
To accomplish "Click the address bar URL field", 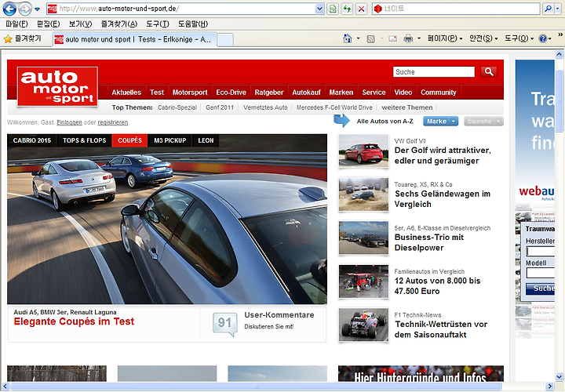I will tap(185, 9).
